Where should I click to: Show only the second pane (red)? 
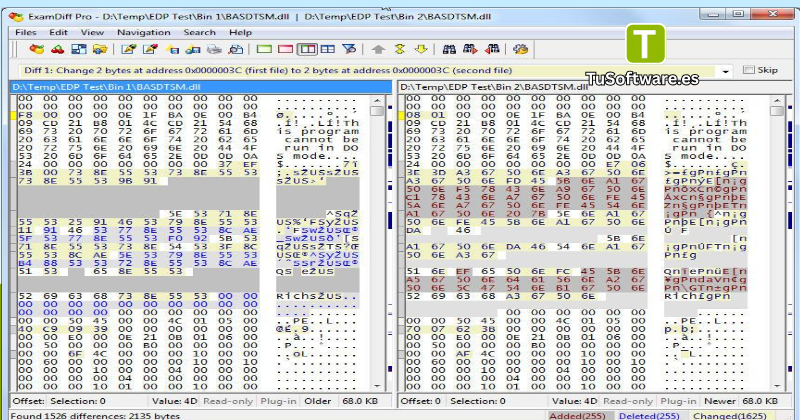coord(286,50)
